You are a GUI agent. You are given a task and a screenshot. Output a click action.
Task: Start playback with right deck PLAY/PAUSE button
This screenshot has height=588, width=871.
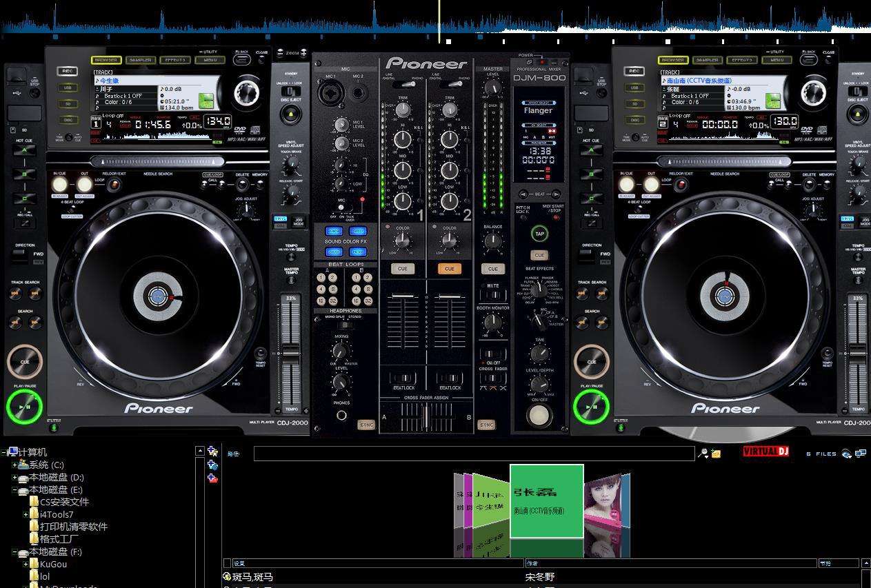[591, 407]
